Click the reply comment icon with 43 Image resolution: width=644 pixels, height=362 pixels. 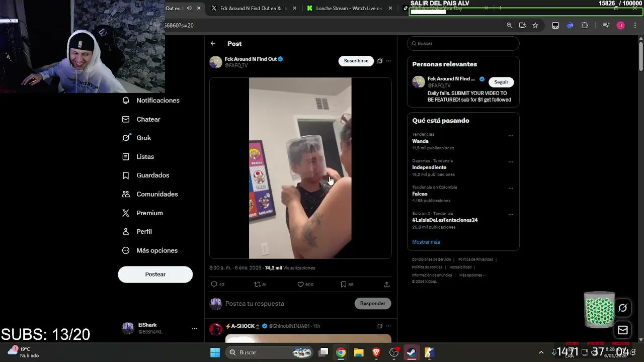coord(217,285)
